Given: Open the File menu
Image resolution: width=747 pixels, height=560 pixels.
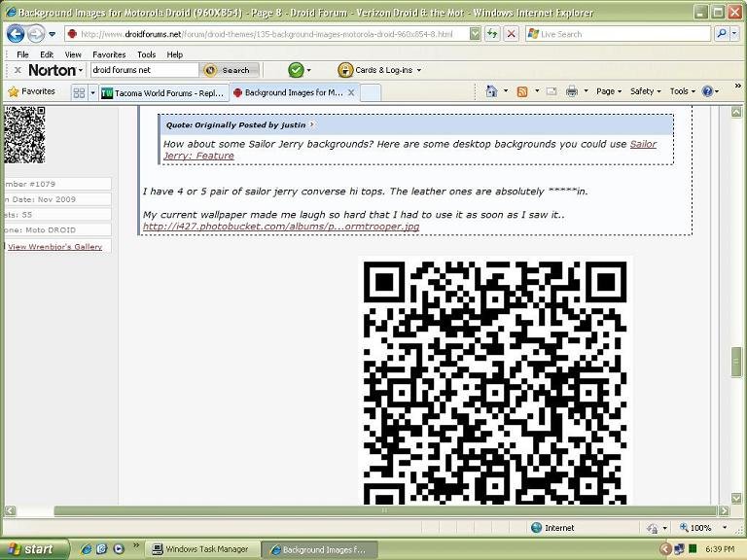Looking at the screenshot, I should (x=22, y=54).
